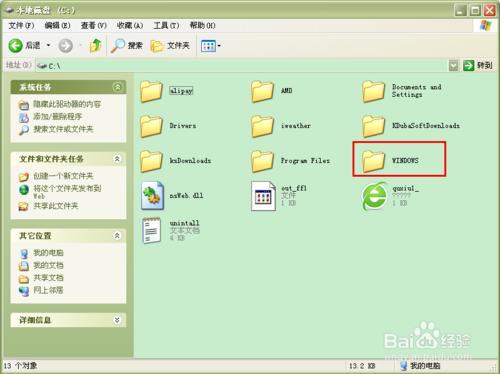Collapse the 文件和文件夹任务 panel

[x=117, y=159]
